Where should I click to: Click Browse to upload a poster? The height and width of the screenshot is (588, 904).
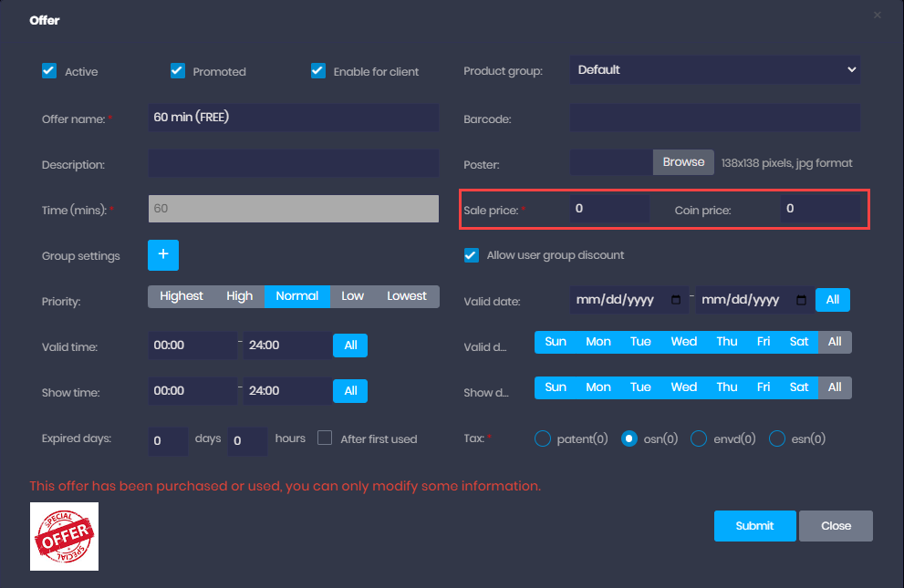click(683, 162)
